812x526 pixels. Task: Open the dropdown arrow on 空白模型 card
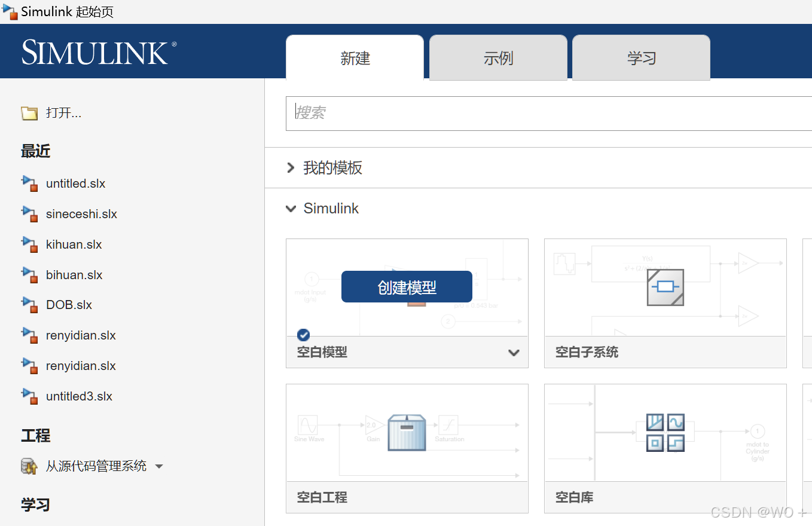click(x=514, y=353)
